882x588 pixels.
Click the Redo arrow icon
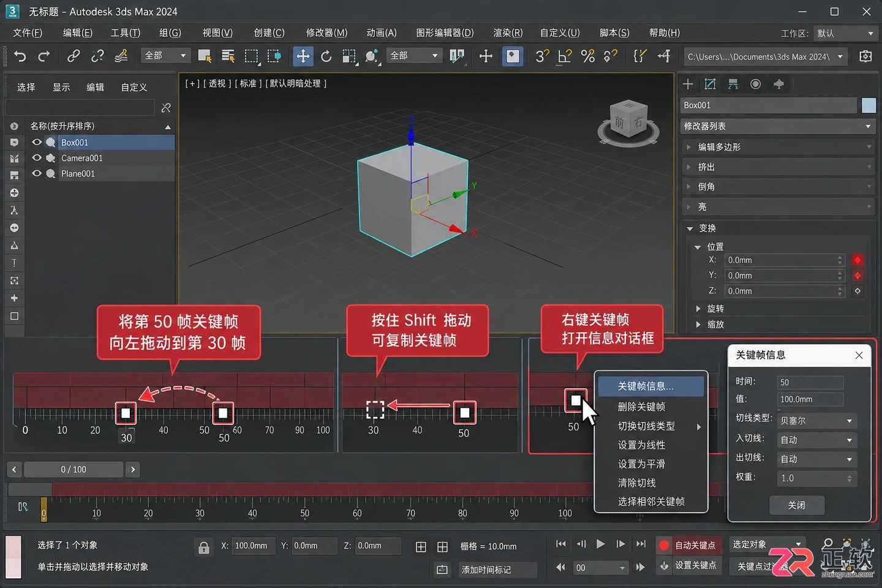[43, 56]
